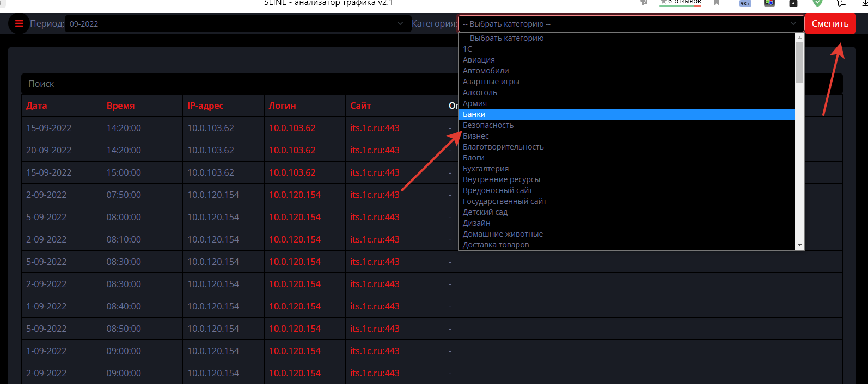Sort by Сайт column header

pos(360,106)
